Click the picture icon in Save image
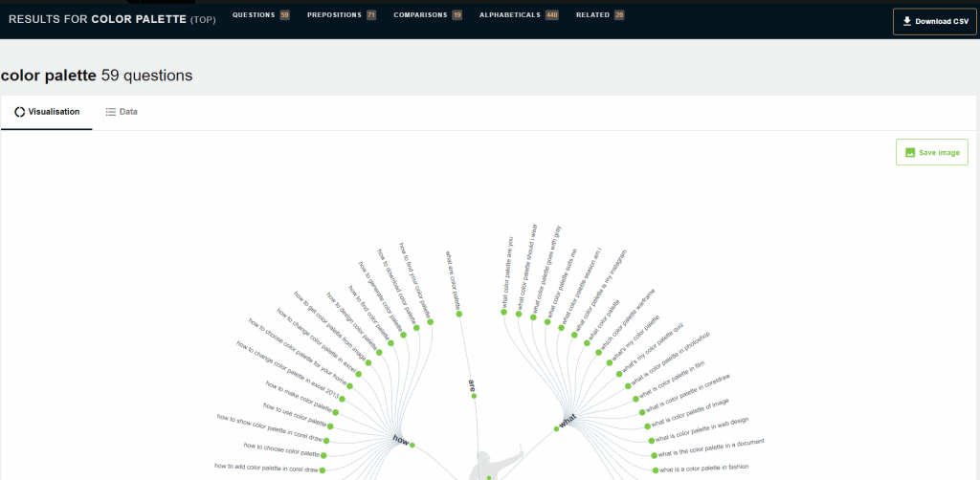This screenshot has height=480, width=980. pyautogui.click(x=910, y=152)
